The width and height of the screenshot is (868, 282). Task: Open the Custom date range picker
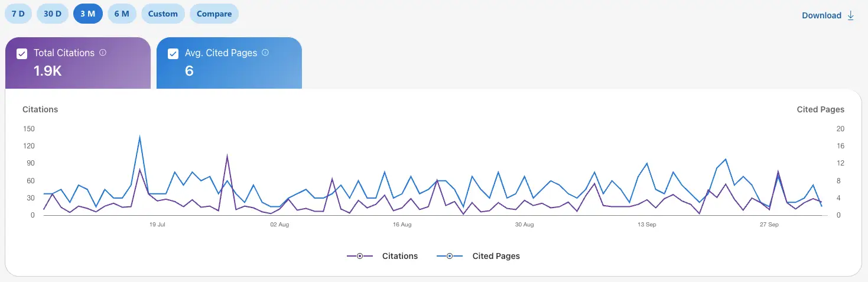click(163, 14)
